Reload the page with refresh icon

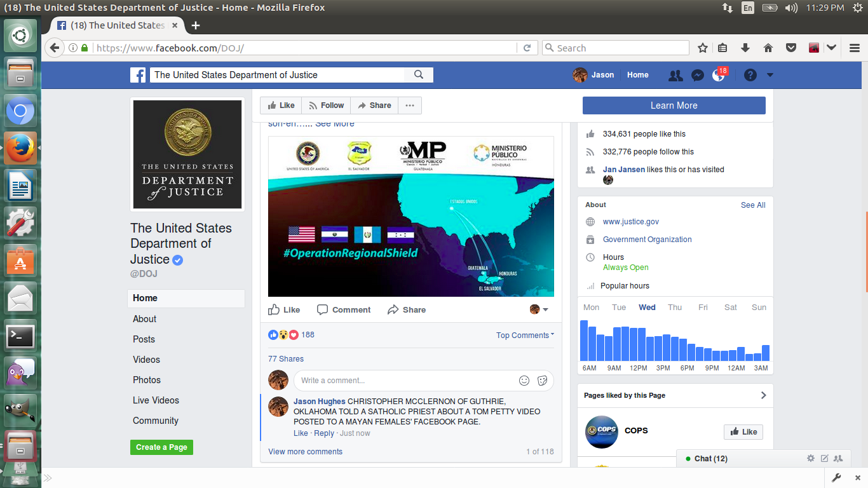coord(527,48)
